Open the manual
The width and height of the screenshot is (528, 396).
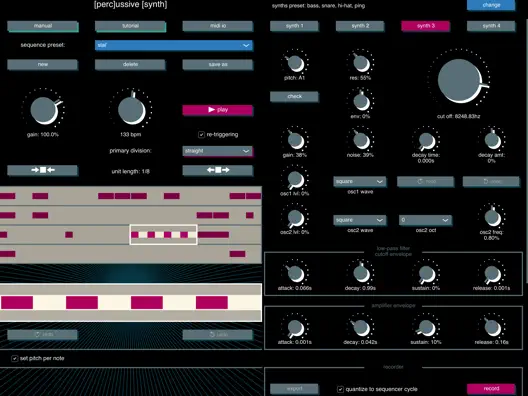coord(43,26)
